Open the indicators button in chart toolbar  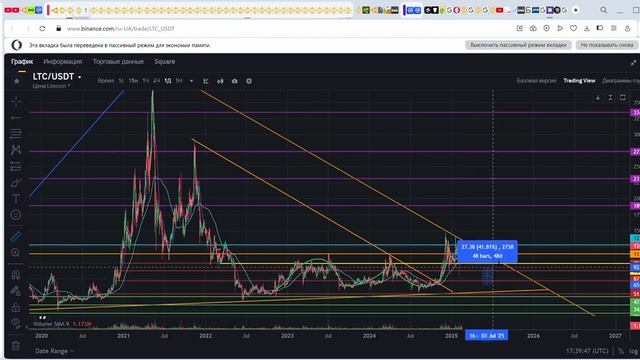(x=206, y=81)
